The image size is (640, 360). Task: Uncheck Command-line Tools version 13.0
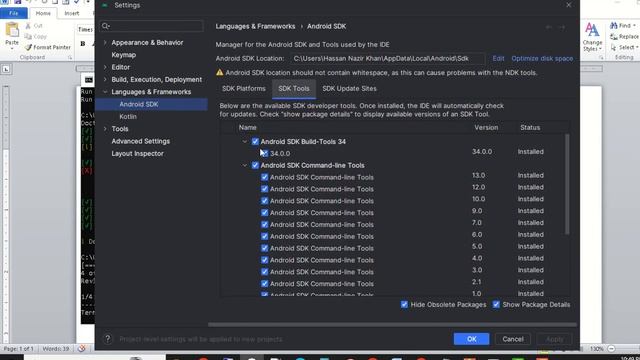click(264, 177)
